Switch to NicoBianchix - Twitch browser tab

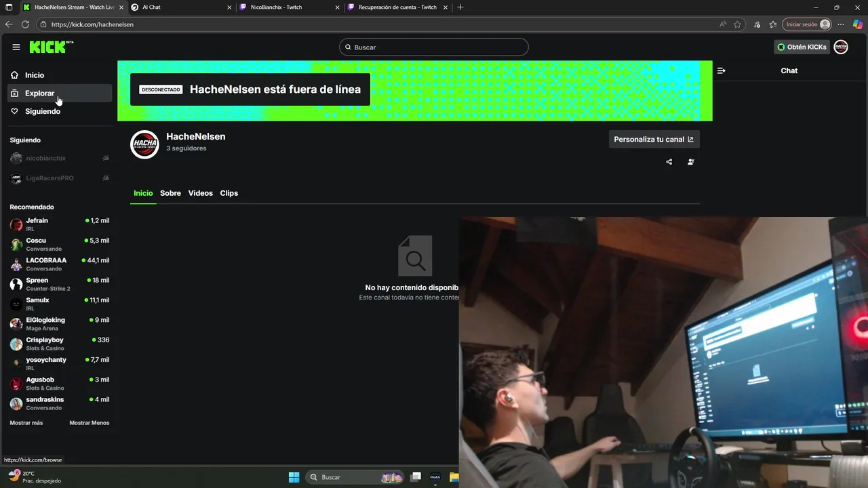click(290, 7)
